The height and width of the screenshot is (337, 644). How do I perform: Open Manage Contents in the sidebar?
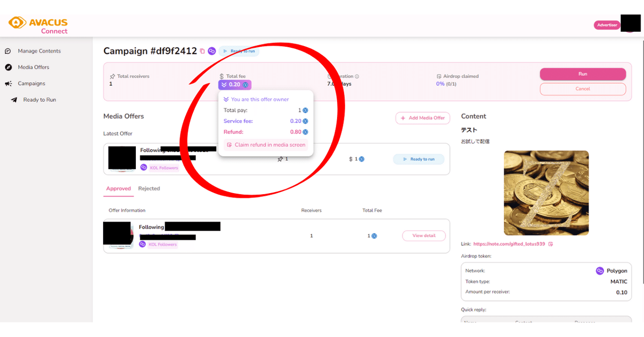(39, 51)
